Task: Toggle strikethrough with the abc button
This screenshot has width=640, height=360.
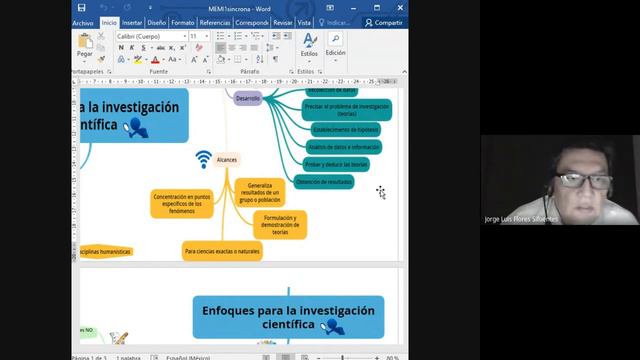Action: tap(161, 48)
